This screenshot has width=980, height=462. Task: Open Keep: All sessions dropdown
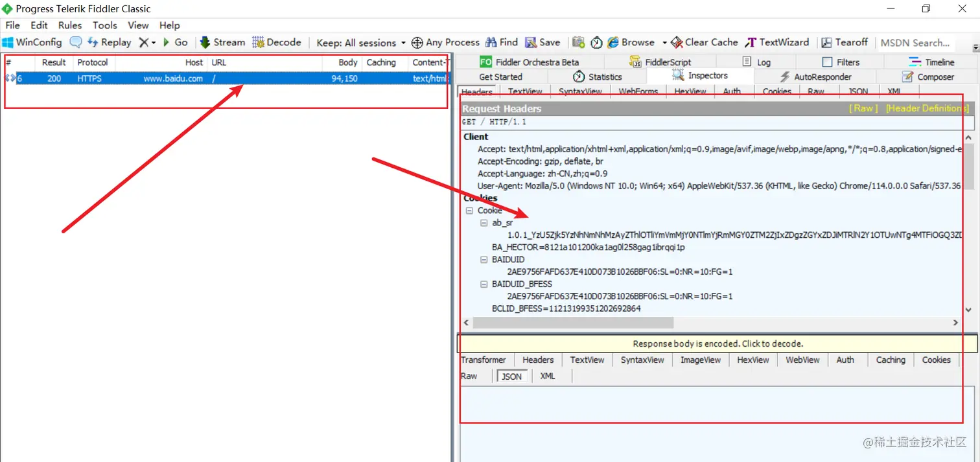(360, 43)
